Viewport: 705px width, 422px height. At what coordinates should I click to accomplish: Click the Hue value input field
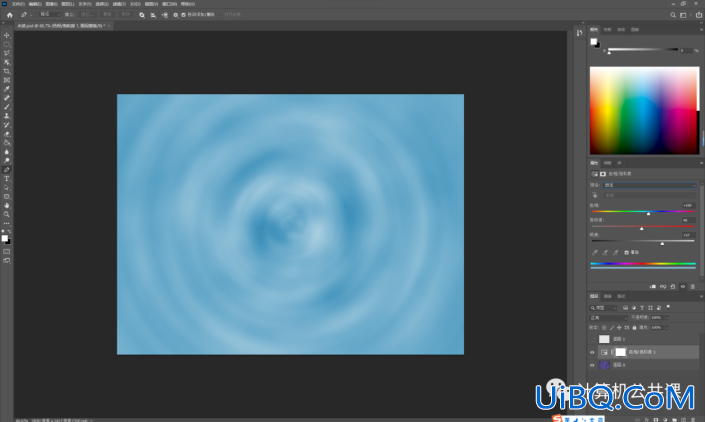click(688, 205)
